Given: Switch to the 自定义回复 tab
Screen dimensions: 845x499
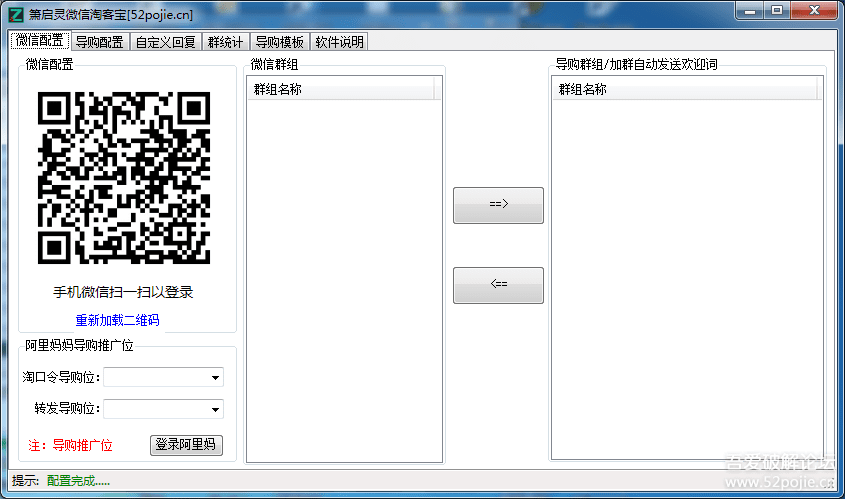Looking at the screenshot, I should pyautogui.click(x=165, y=41).
